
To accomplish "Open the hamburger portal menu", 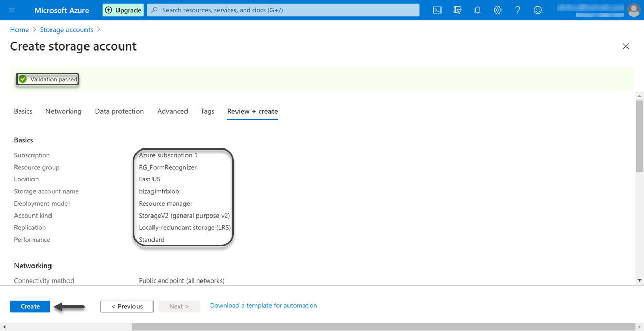I will pos(12,10).
